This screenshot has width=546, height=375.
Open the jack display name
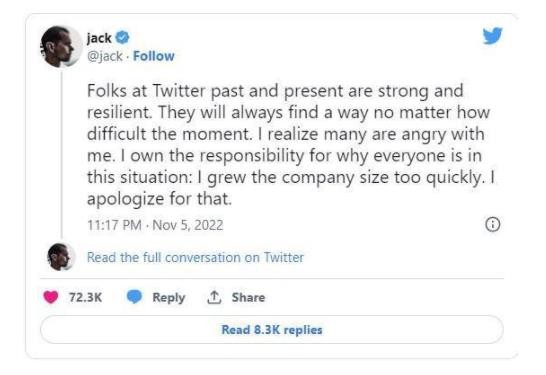(x=99, y=38)
